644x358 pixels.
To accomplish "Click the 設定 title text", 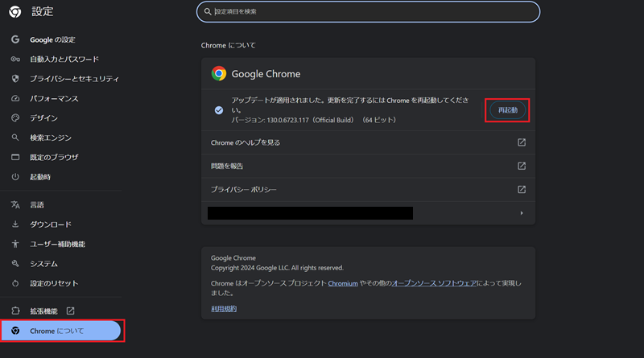I will pyautogui.click(x=43, y=11).
